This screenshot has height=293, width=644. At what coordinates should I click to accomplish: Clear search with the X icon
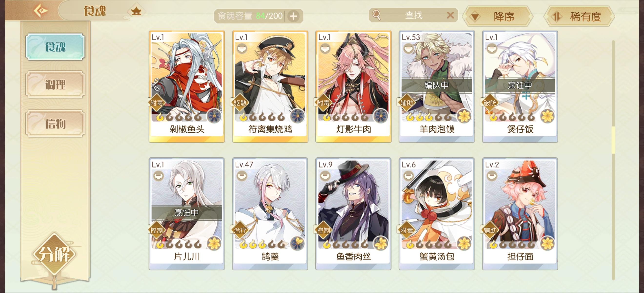click(x=450, y=15)
